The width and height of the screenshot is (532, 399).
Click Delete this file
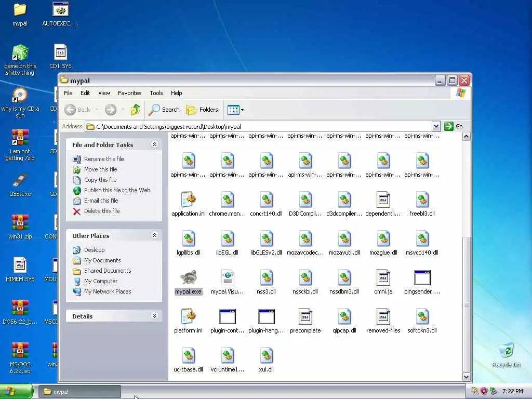pyautogui.click(x=102, y=211)
